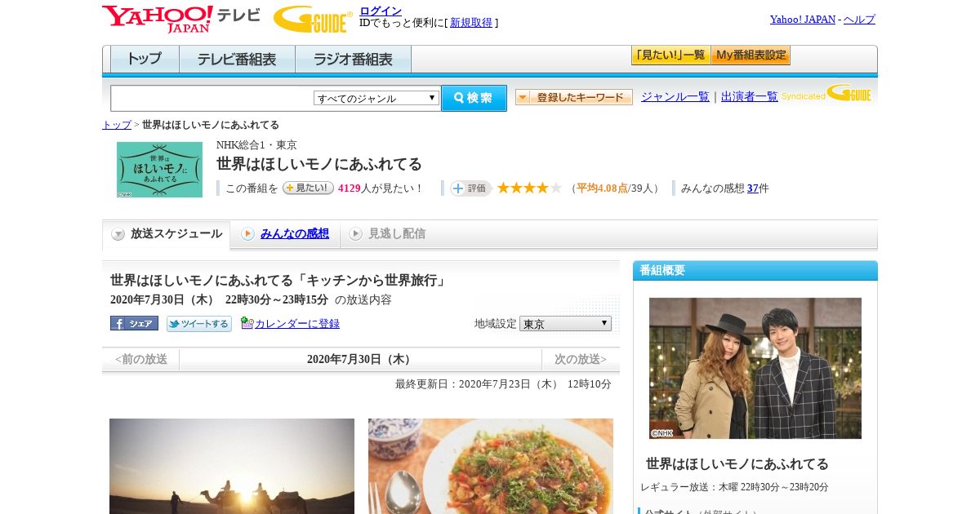This screenshot has height=514, width=980.
Task: Click the gray arrow icon beside 見逃し配信
Action: pos(355,234)
